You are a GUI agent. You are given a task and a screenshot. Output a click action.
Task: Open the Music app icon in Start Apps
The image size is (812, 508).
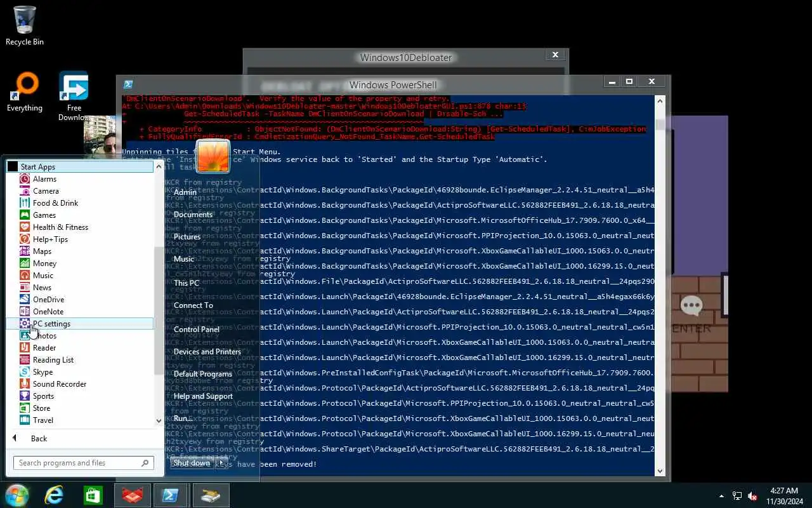25,276
